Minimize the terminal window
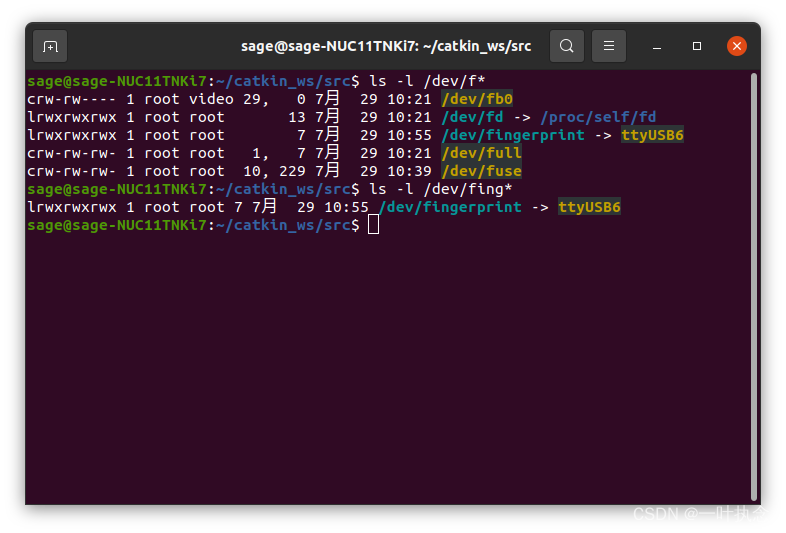This screenshot has height=533, width=786. tap(657, 47)
